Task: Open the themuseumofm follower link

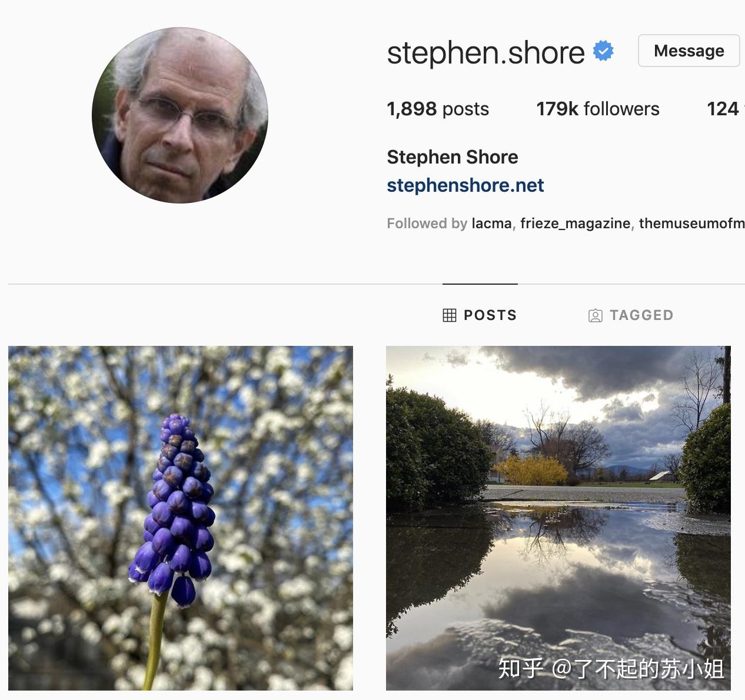Action: [691, 224]
